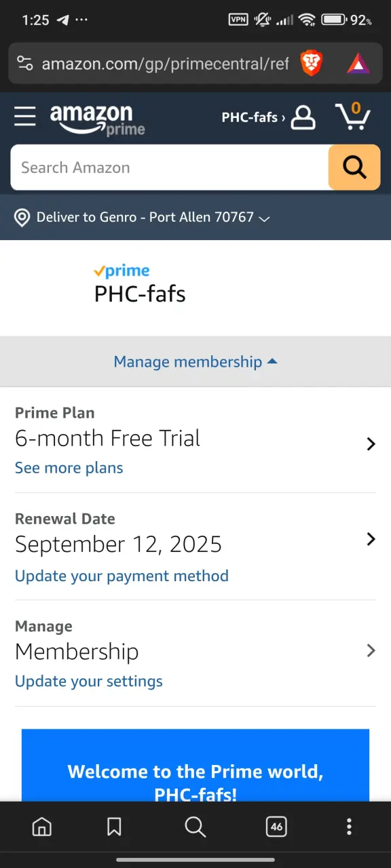The width and height of the screenshot is (391, 868).
Task: Tap the Brave Rewards triangle icon
Action: [358, 64]
